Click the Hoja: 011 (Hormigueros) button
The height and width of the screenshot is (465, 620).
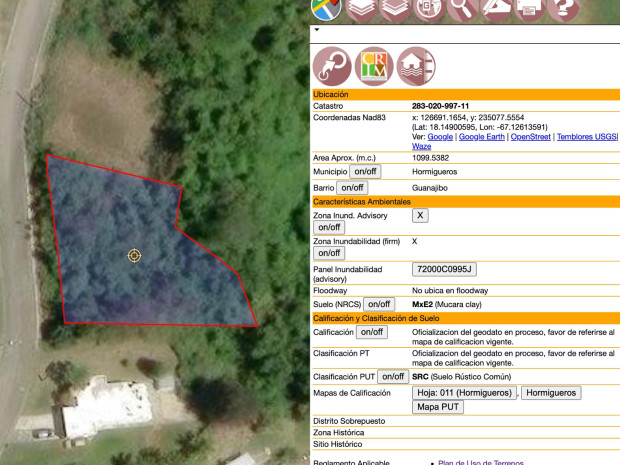click(463, 393)
